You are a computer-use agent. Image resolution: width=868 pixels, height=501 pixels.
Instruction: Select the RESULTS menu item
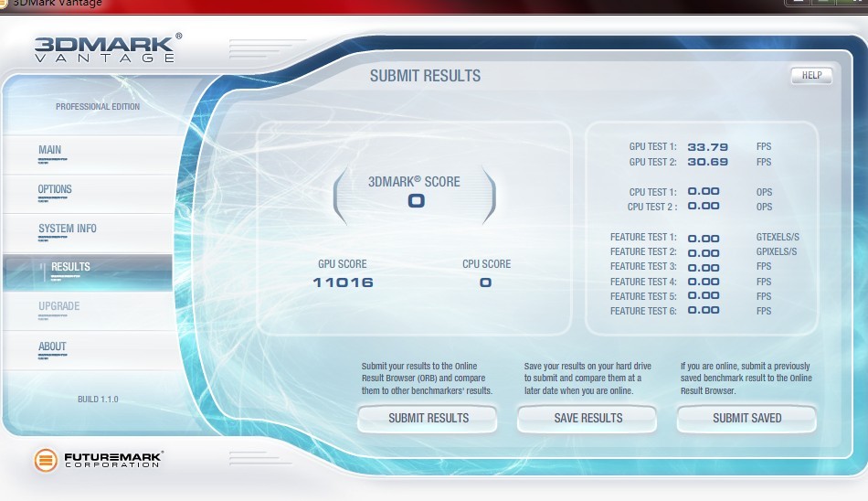89,271
